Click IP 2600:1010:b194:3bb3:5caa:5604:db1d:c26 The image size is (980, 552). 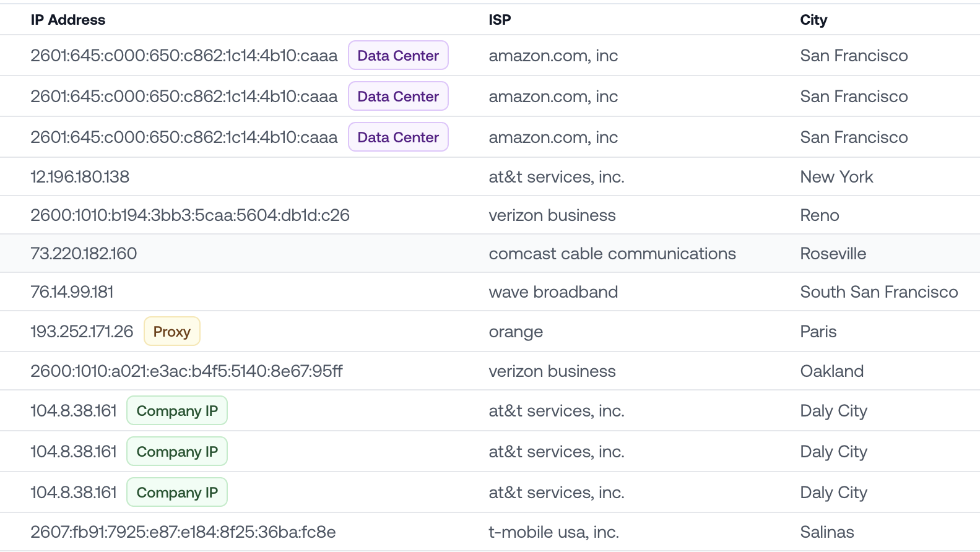190,215
